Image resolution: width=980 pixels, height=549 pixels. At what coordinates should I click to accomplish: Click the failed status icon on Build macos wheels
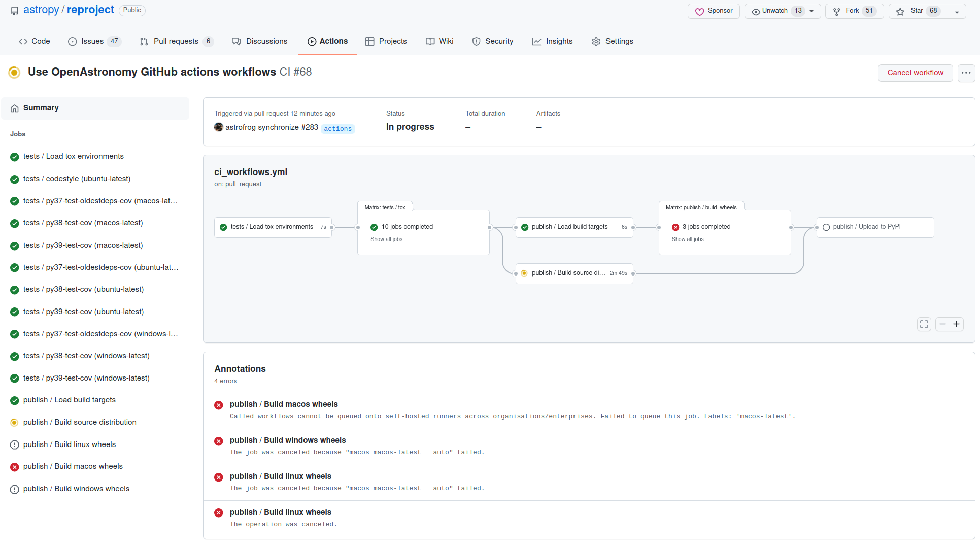[14, 467]
